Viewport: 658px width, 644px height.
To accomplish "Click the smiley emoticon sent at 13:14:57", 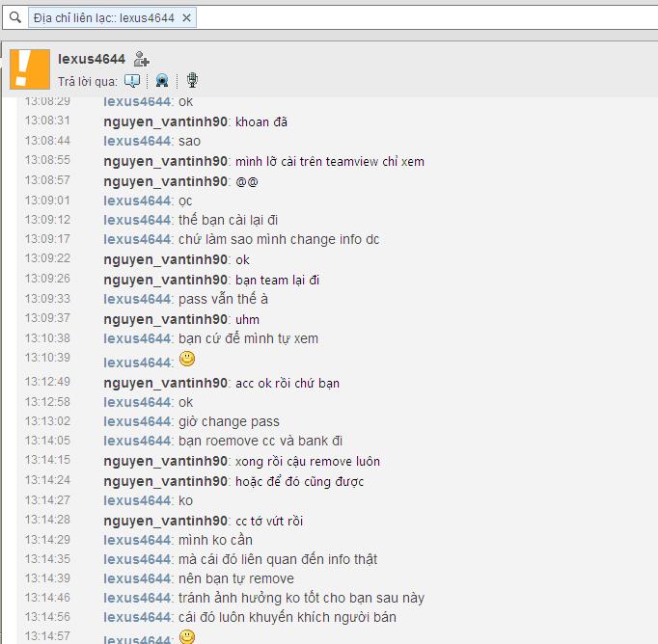I will coord(187,636).
